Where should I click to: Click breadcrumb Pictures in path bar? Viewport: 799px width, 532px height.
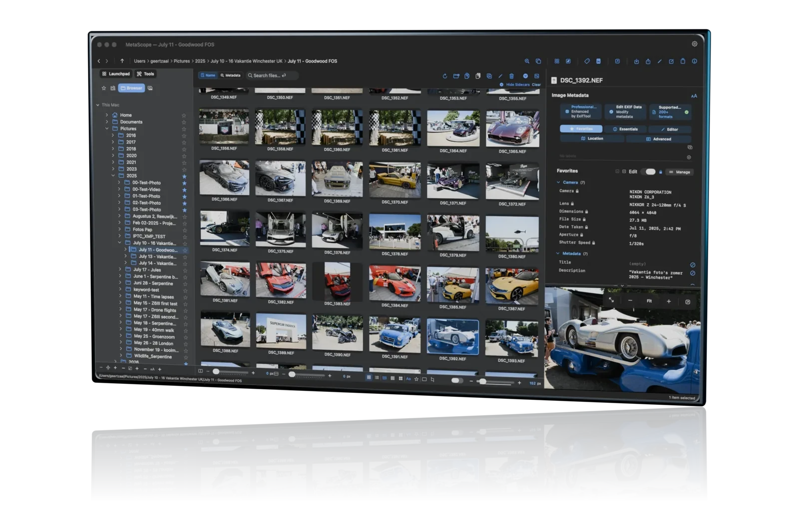182,61
